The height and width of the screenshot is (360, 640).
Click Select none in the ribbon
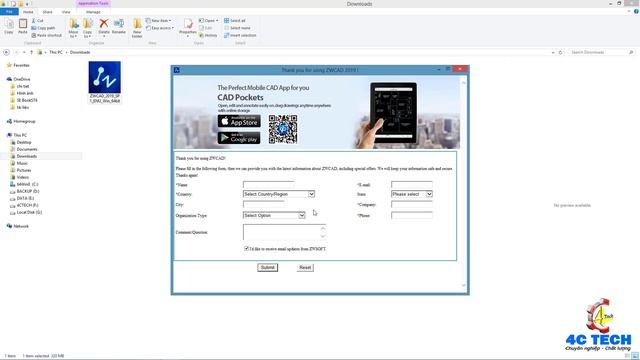point(237,28)
